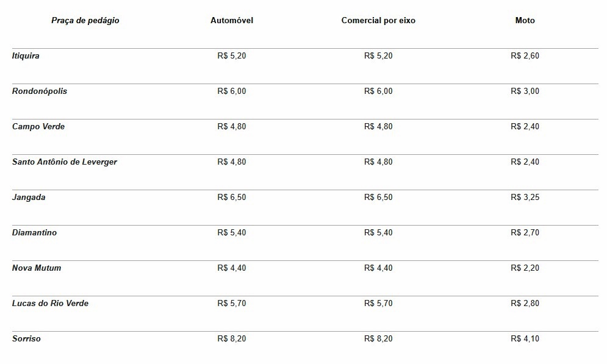Select the Automóvel column header
Viewport: 607px width, 364px height.
pyautogui.click(x=231, y=21)
